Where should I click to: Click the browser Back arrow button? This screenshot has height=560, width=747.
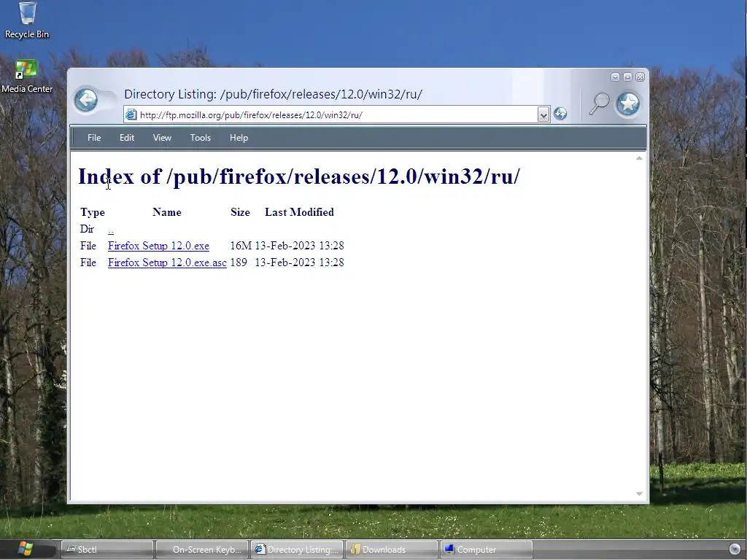(86, 100)
